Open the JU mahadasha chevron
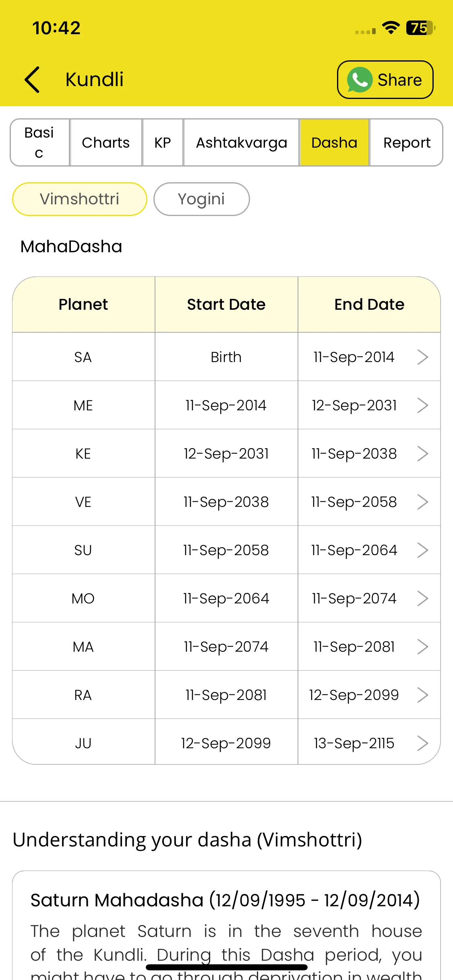This screenshot has width=453, height=980. click(x=422, y=743)
